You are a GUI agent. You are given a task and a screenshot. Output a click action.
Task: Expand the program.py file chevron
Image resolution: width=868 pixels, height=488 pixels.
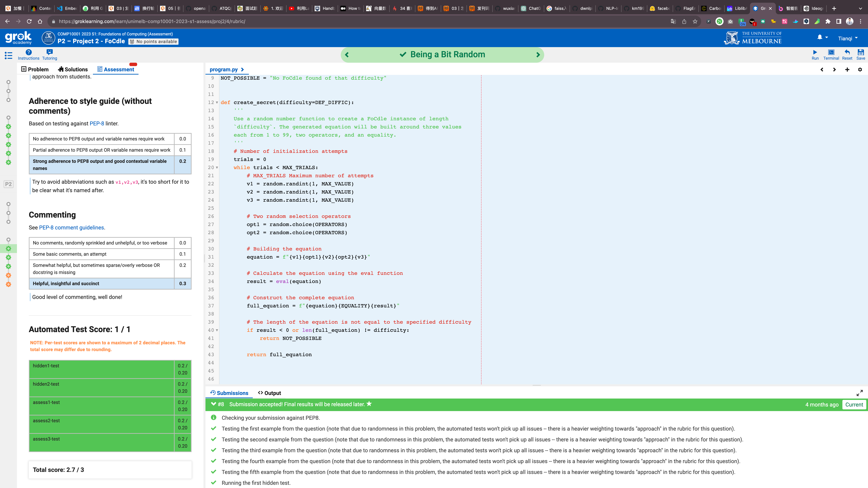[242, 69]
